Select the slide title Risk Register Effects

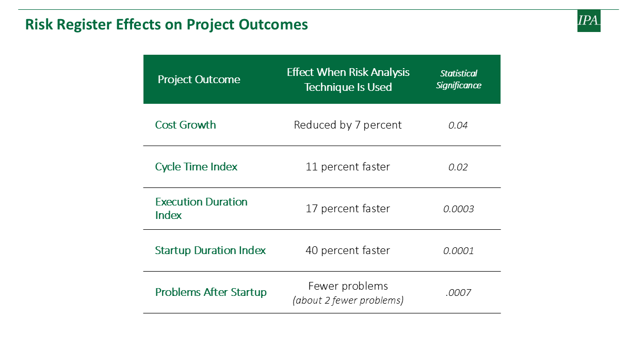(167, 24)
